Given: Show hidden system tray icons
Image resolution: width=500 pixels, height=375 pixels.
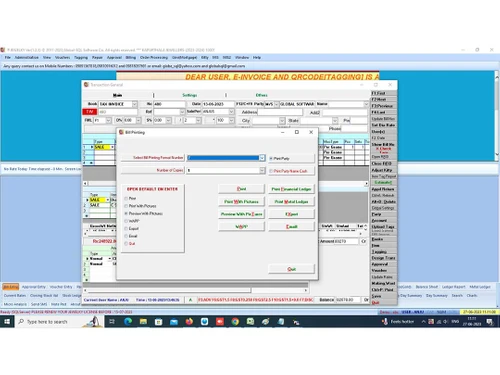Looking at the screenshot, I should pos(423,322).
